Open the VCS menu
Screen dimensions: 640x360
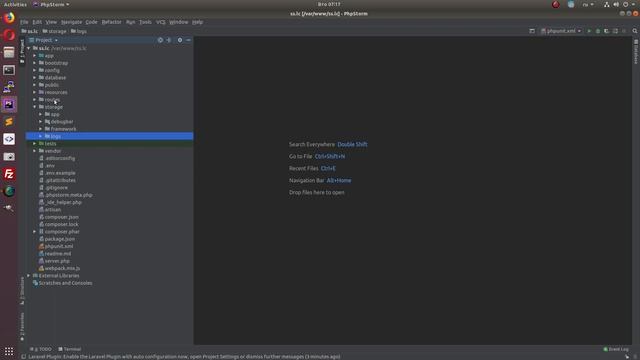point(161,22)
